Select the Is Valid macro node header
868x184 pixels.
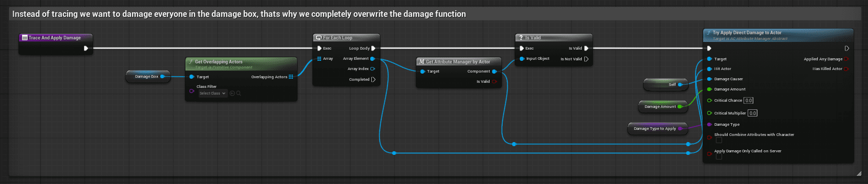click(554, 38)
